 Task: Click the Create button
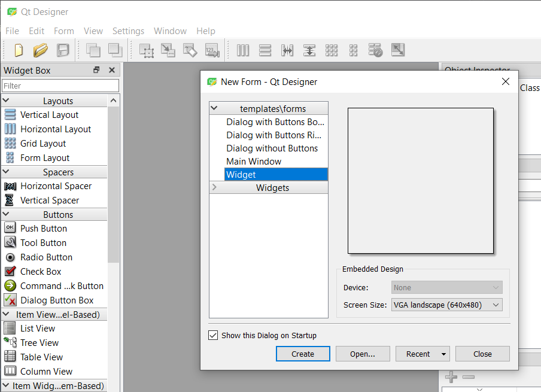pyautogui.click(x=303, y=354)
